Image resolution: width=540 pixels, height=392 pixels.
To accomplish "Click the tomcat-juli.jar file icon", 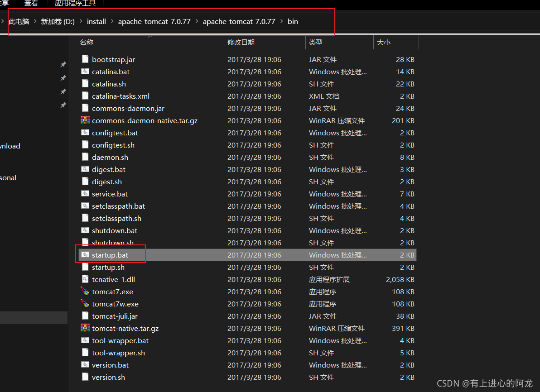I will click(x=85, y=316).
